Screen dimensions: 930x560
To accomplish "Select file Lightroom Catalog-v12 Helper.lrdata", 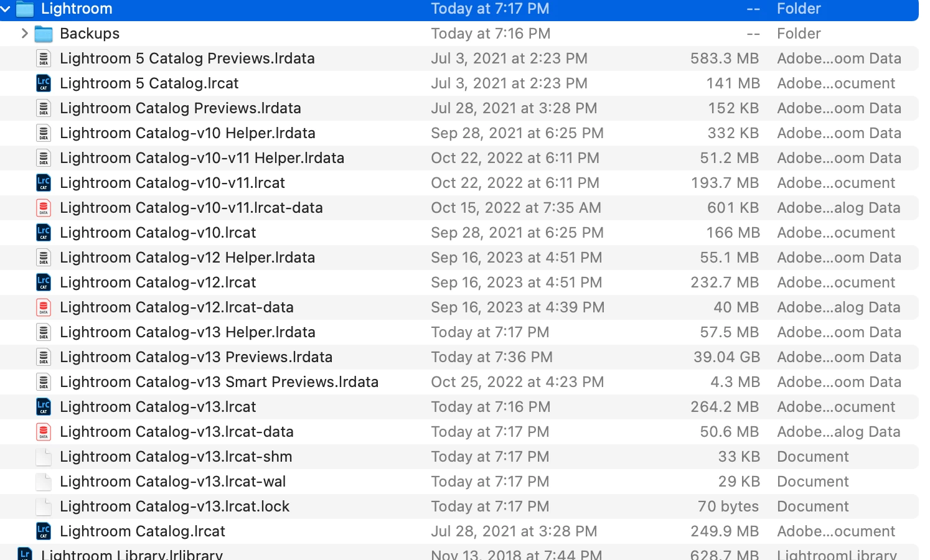I will click(x=187, y=258).
